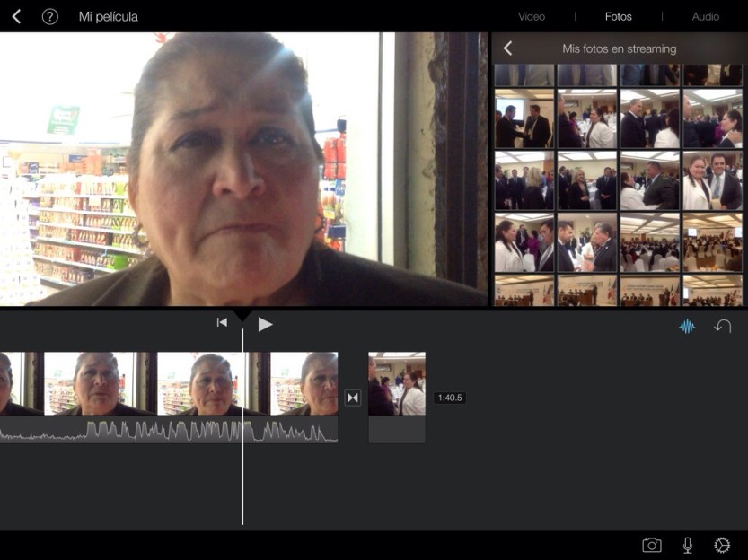The width and height of the screenshot is (748, 560).
Task: Open help with the question mark icon
Action: tap(50, 16)
